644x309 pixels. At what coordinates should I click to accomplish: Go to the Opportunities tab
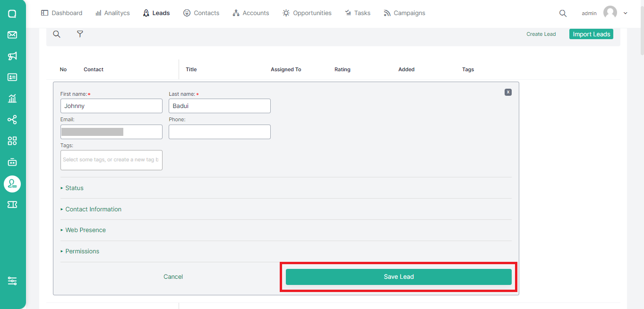click(x=307, y=13)
